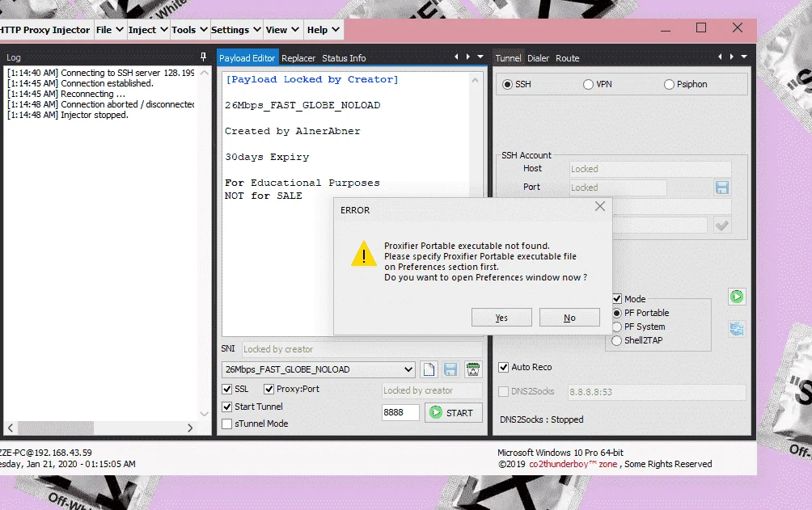Select the SSH radio button

click(508, 84)
